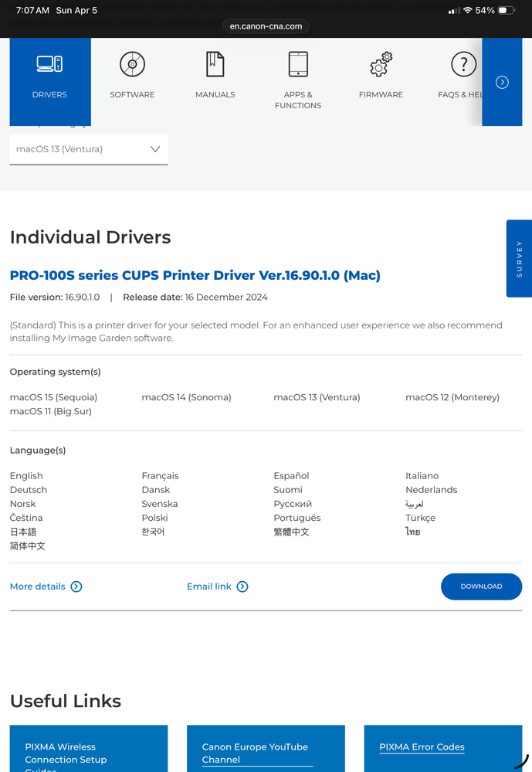The width and height of the screenshot is (532, 772).
Task: Click macOS 12 (Monterey) text
Action: point(452,397)
